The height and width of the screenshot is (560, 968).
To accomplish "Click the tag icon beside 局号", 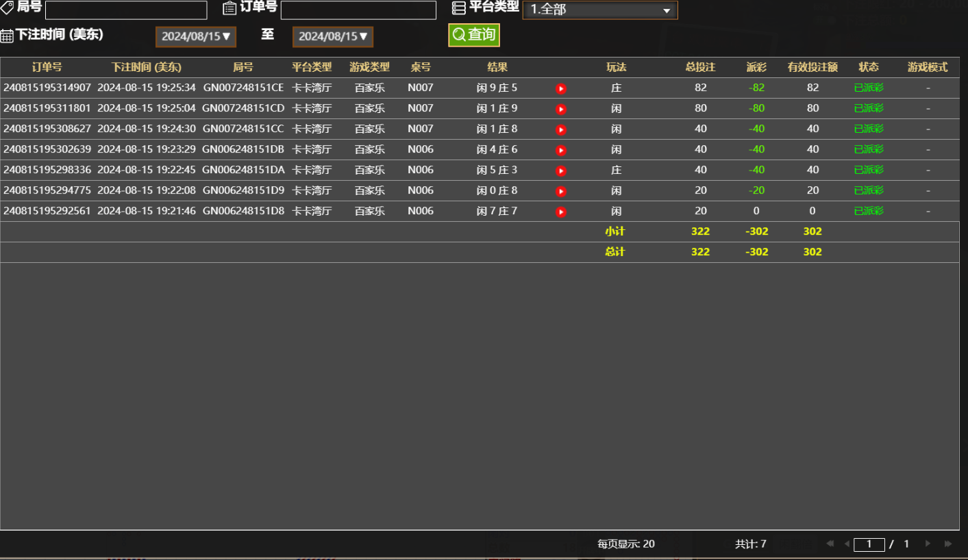I will (x=8, y=8).
